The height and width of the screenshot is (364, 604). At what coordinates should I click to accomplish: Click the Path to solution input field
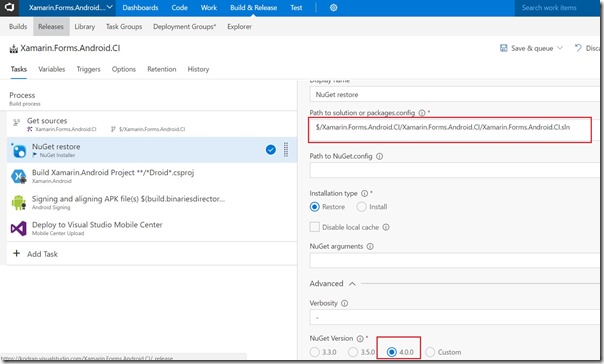(450, 130)
